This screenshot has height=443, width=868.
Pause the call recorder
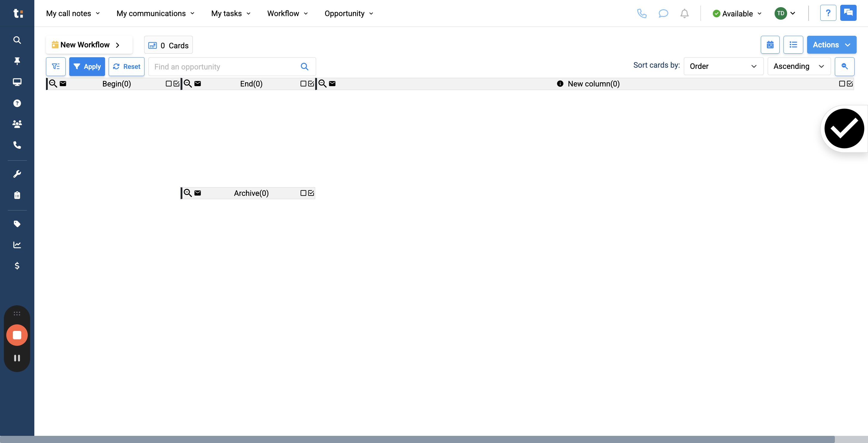(17, 358)
